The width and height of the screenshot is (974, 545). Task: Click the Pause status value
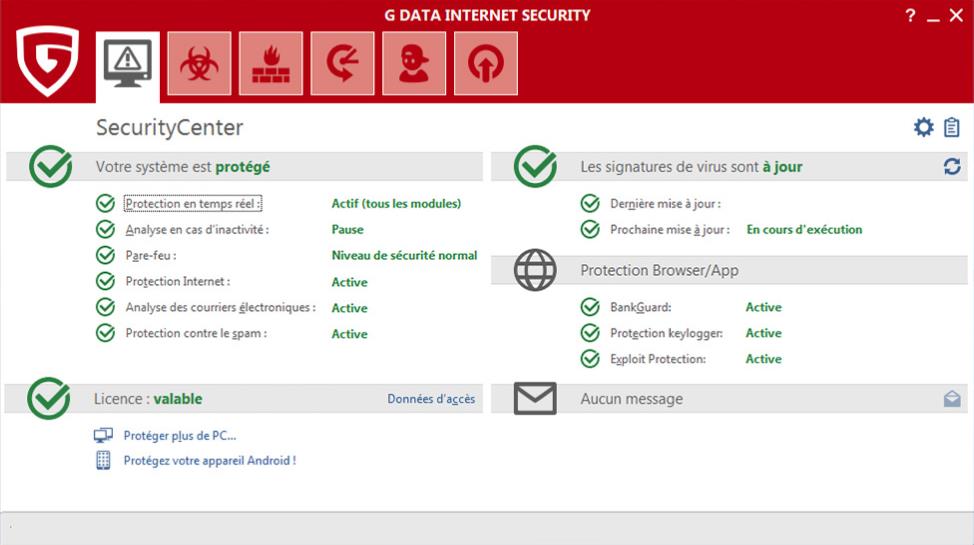(347, 229)
